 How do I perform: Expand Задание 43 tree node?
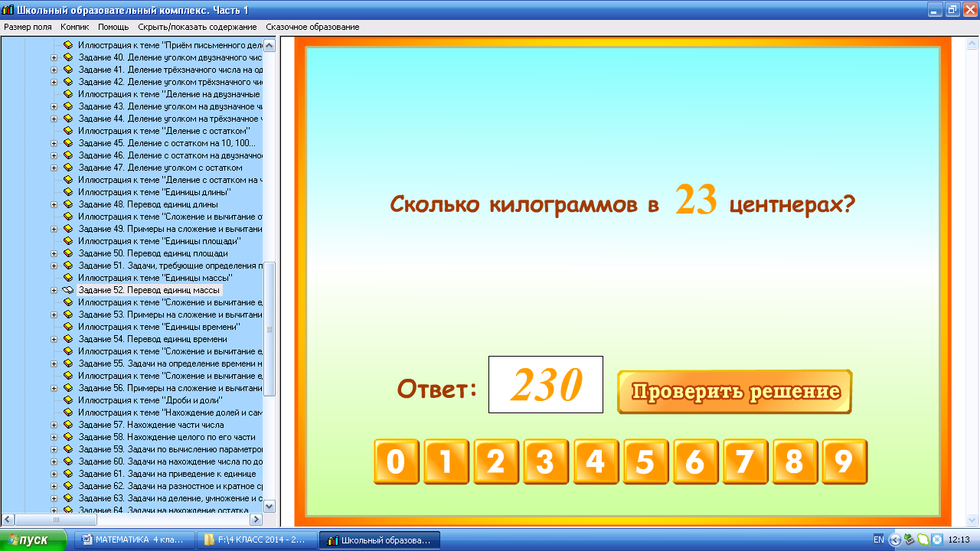click(x=54, y=106)
